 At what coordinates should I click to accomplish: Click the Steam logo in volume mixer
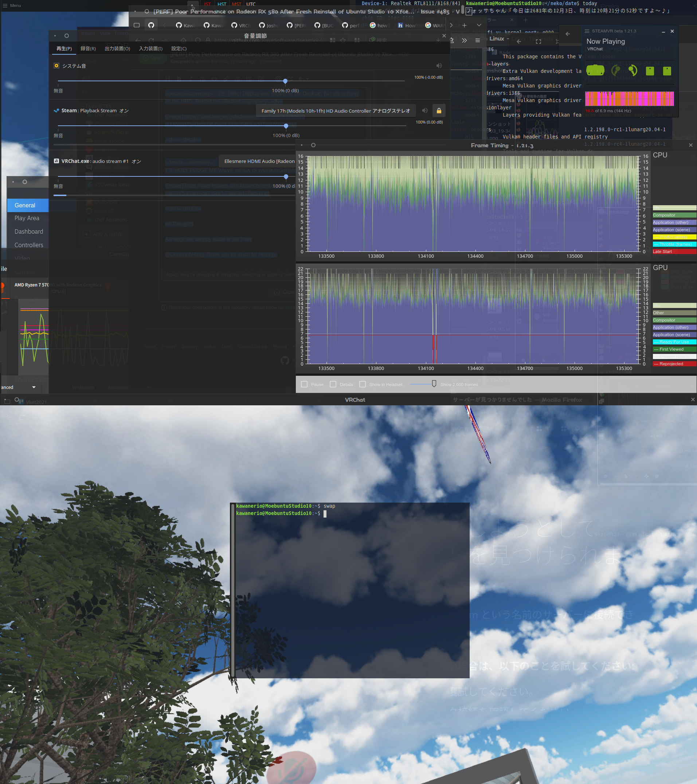point(56,110)
